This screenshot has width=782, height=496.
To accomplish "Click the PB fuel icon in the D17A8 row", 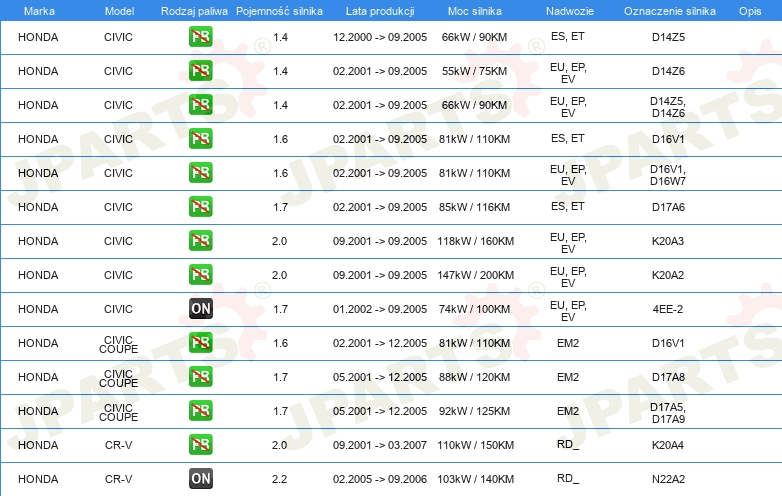I will pyautogui.click(x=200, y=377).
